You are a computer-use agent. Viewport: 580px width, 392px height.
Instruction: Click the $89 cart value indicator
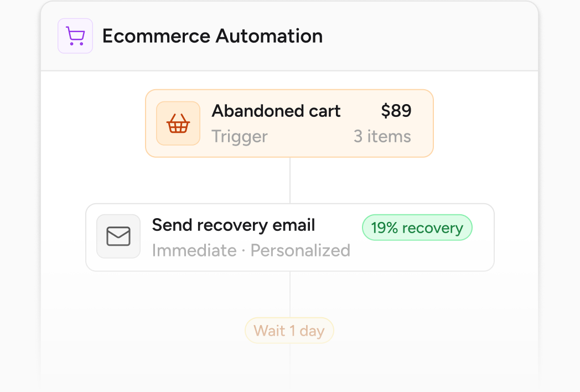pyautogui.click(x=395, y=111)
